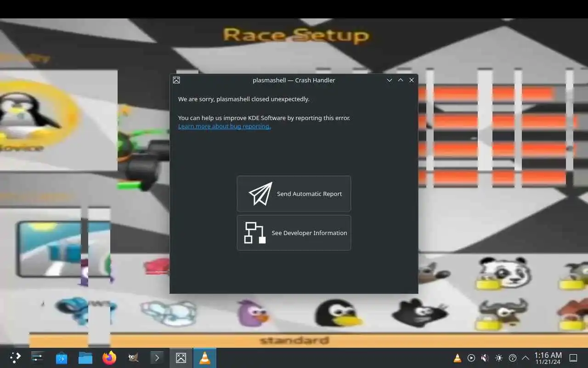Viewport: 588px width, 368px height.
Task: Open Discover software store from taskbar
Action: click(x=62, y=358)
